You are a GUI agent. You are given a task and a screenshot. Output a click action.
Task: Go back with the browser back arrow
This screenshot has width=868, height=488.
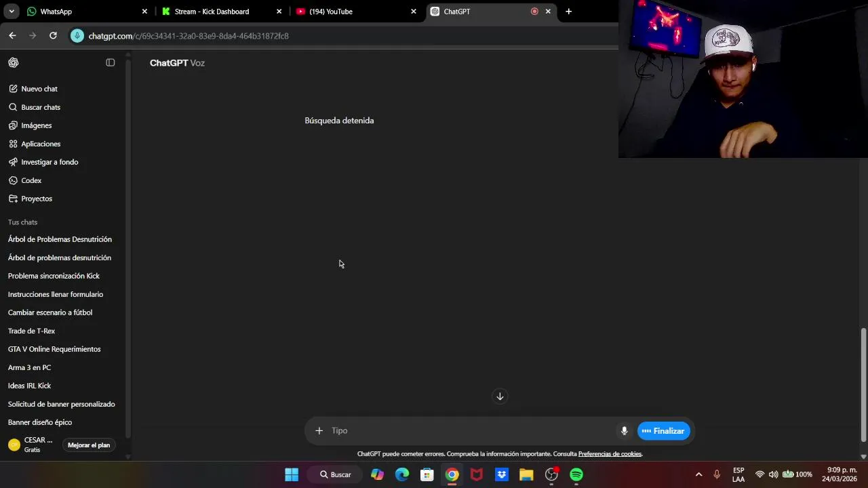(12, 35)
